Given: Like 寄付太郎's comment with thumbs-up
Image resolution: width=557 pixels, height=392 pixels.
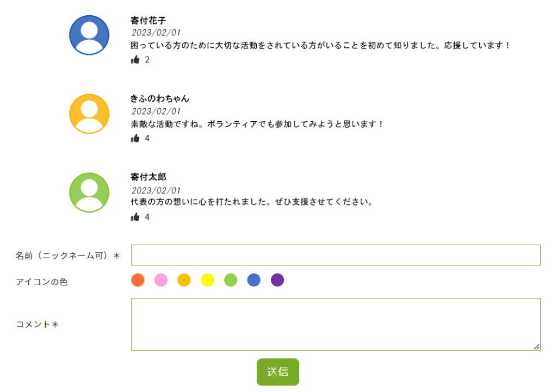Looking at the screenshot, I should [x=135, y=217].
